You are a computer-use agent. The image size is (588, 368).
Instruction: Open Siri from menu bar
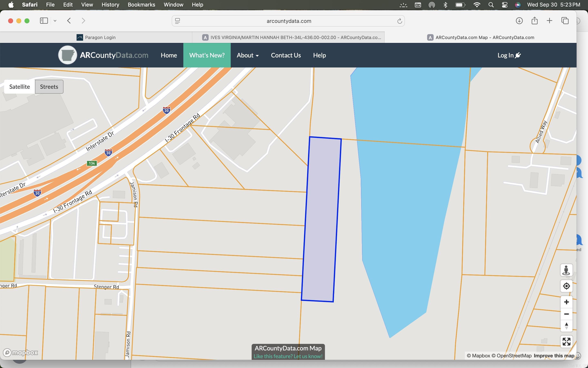tap(518, 5)
